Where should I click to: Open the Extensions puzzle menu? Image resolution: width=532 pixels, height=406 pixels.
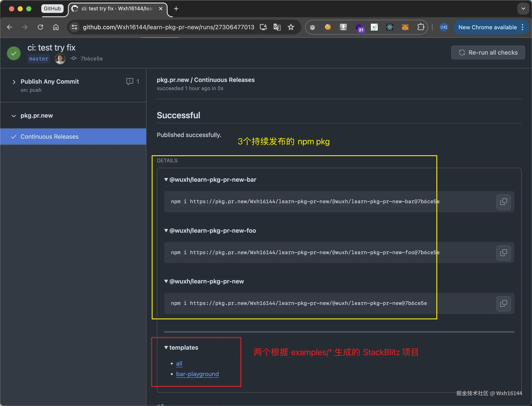[421, 27]
